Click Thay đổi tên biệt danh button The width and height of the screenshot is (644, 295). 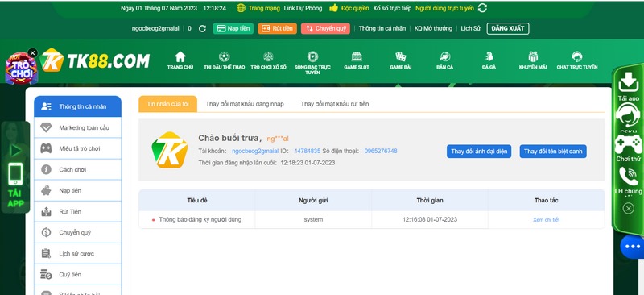(553, 151)
